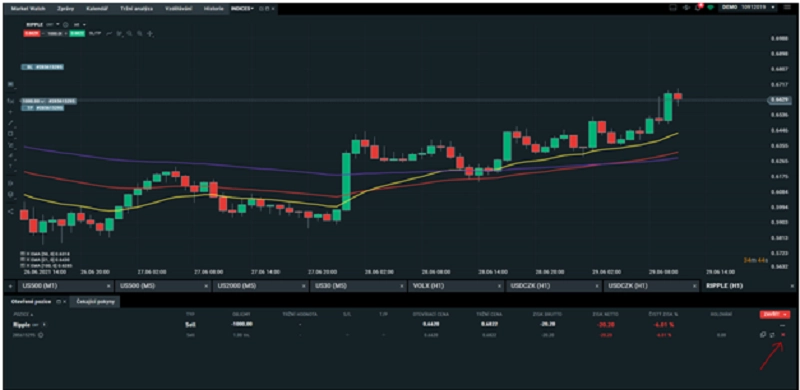Open the Market Watch tab
This screenshot has height=390, width=800.
pos(28,9)
